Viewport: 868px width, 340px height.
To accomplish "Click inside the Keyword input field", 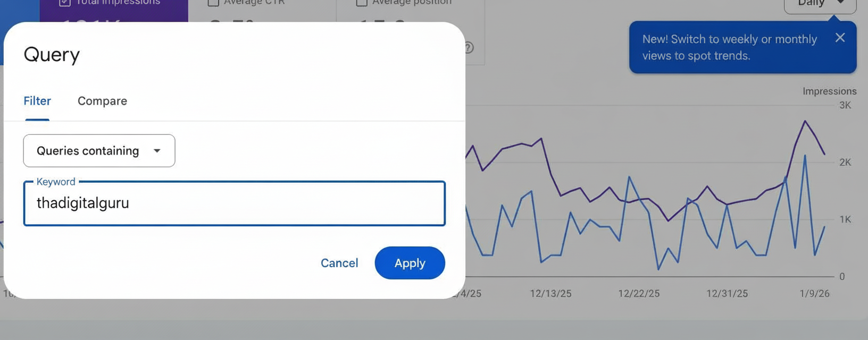I will tap(234, 203).
